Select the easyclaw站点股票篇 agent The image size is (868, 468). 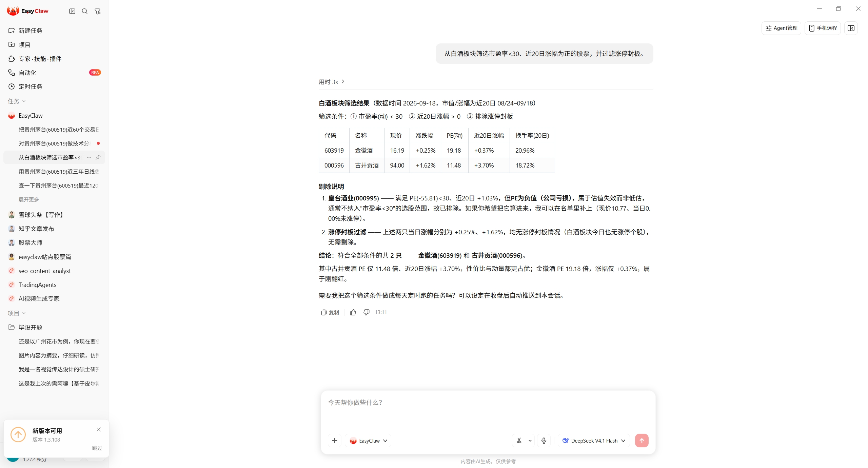tap(54, 257)
